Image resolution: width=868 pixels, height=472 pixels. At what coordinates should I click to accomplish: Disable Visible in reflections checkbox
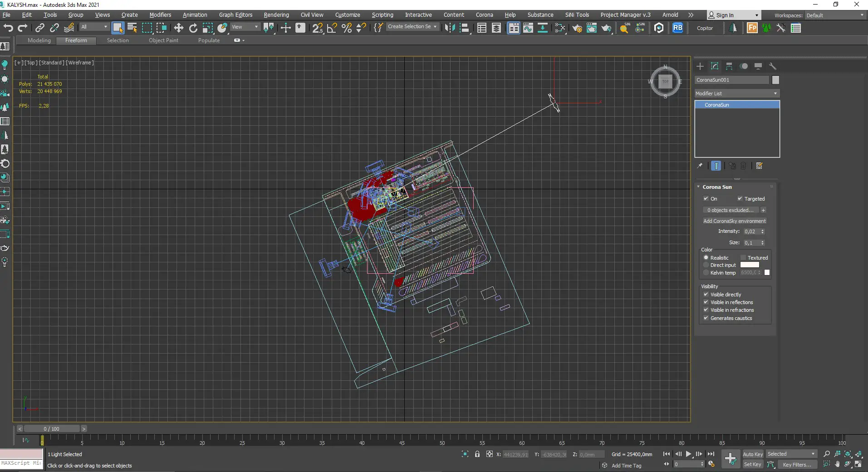[706, 302]
